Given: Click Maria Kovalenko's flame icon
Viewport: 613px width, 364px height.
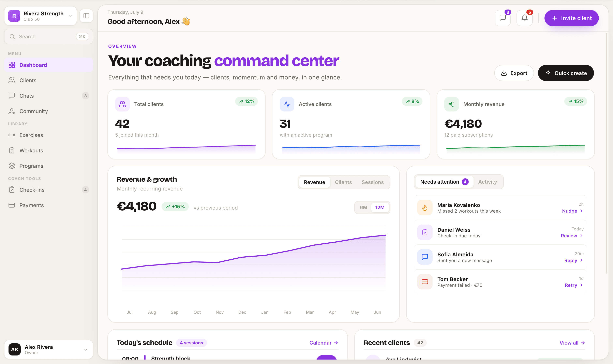Looking at the screenshot, I should (x=425, y=208).
